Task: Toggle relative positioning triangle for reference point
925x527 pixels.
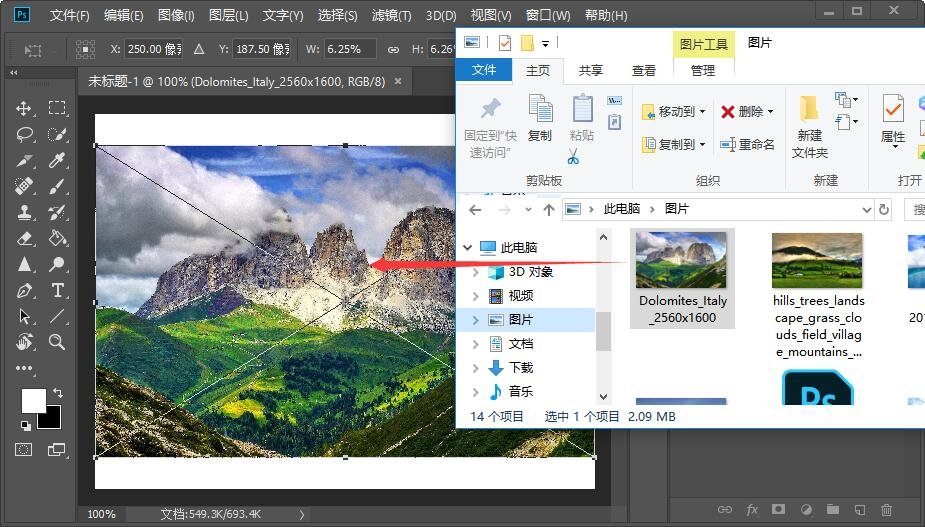Action: tap(199, 49)
